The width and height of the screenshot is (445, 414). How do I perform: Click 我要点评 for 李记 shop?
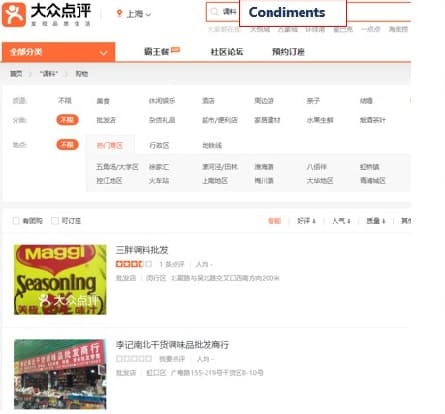pos(172,359)
